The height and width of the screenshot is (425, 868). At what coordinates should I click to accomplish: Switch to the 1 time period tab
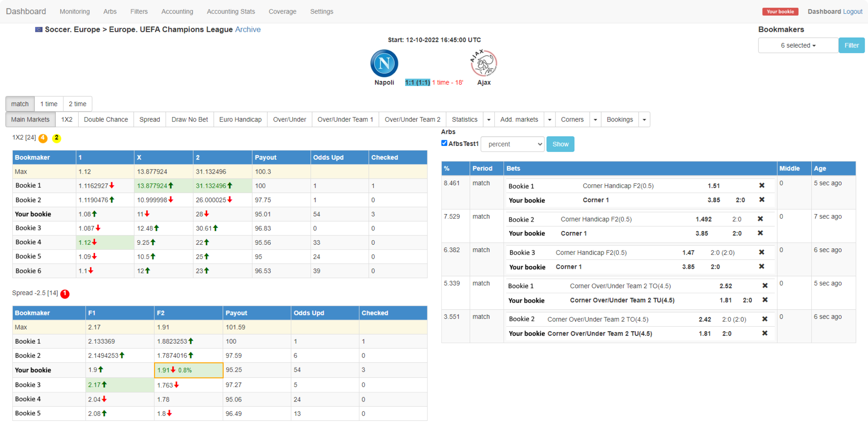click(49, 104)
